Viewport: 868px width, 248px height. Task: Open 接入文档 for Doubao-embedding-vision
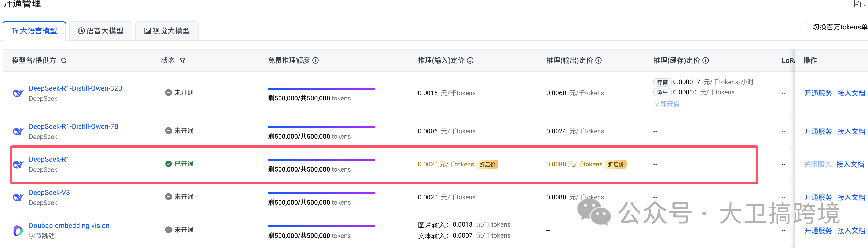(x=851, y=231)
